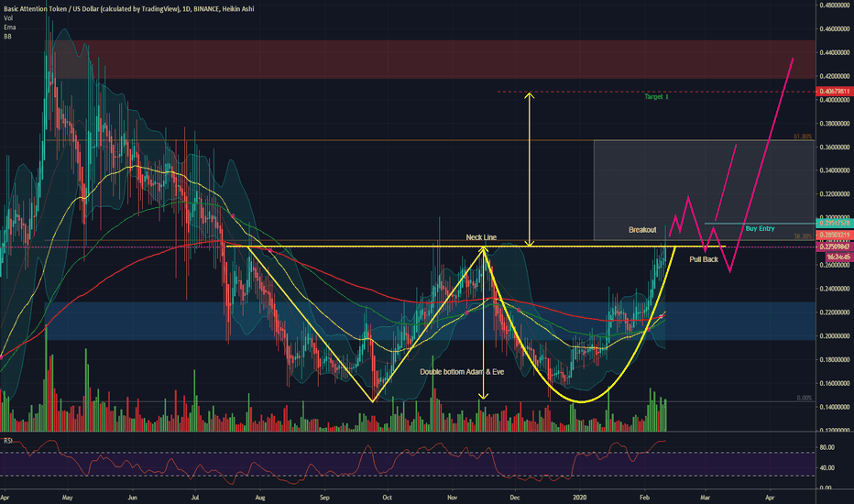Click the Mar label on time axis

[x=706, y=498]
